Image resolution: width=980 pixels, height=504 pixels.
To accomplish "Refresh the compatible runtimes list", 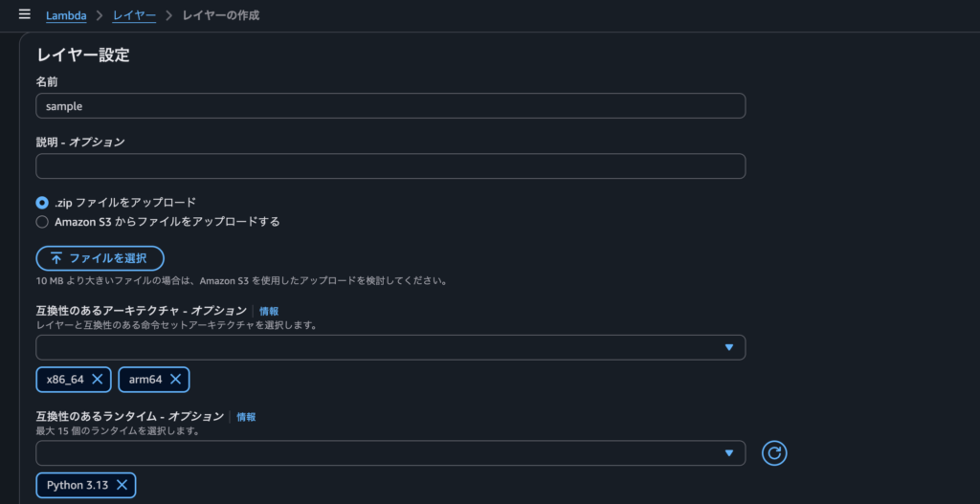I will (774, 453).
